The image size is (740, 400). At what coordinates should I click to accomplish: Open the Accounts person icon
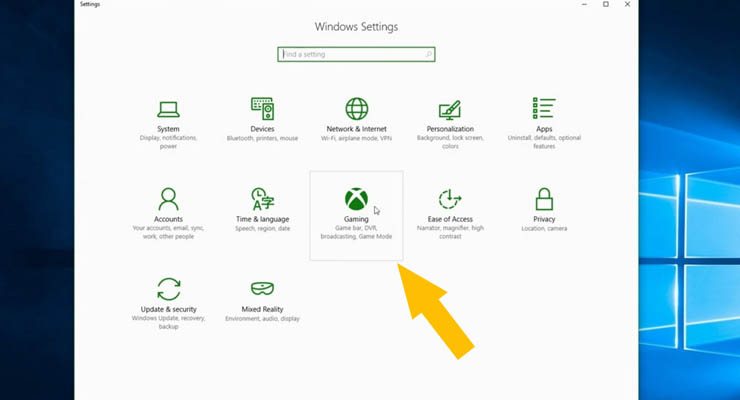168,199
